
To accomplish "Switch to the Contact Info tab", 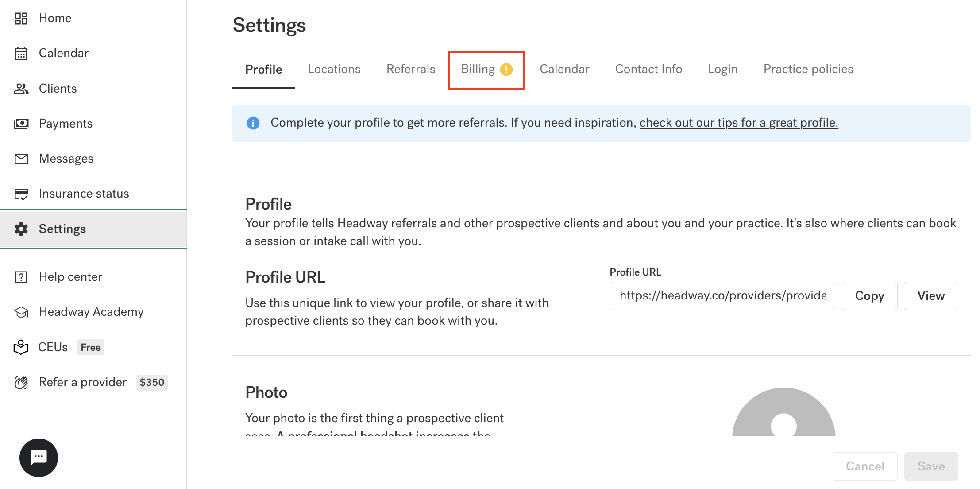I will (648, 69).
